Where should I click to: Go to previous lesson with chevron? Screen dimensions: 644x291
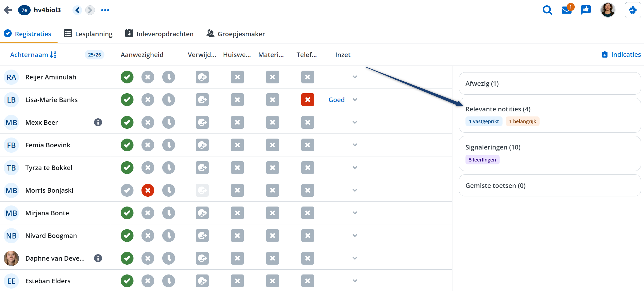pos(77,10)
